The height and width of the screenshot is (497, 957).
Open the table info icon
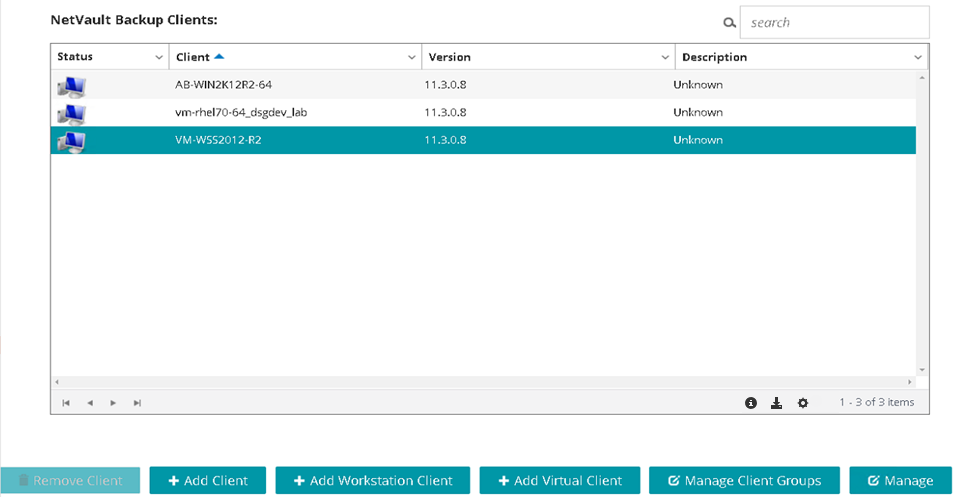point(751,403)
